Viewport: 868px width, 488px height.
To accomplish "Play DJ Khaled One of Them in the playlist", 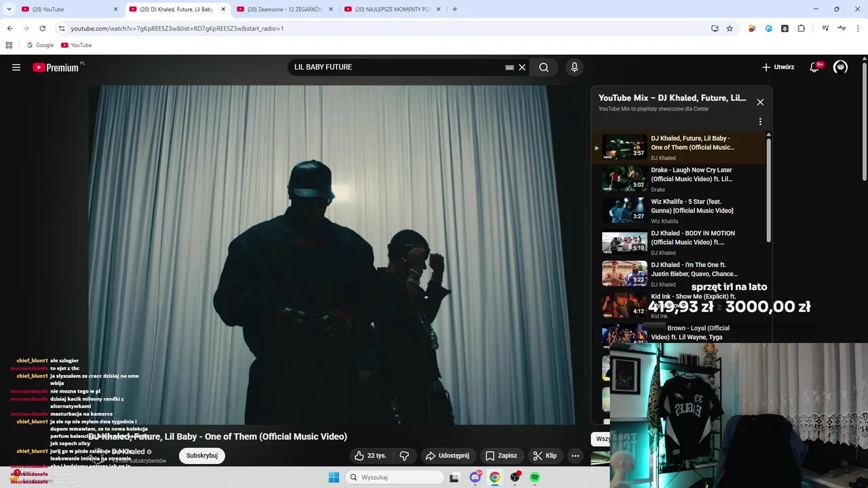I will pyautogui.click(x=680, y=147).
